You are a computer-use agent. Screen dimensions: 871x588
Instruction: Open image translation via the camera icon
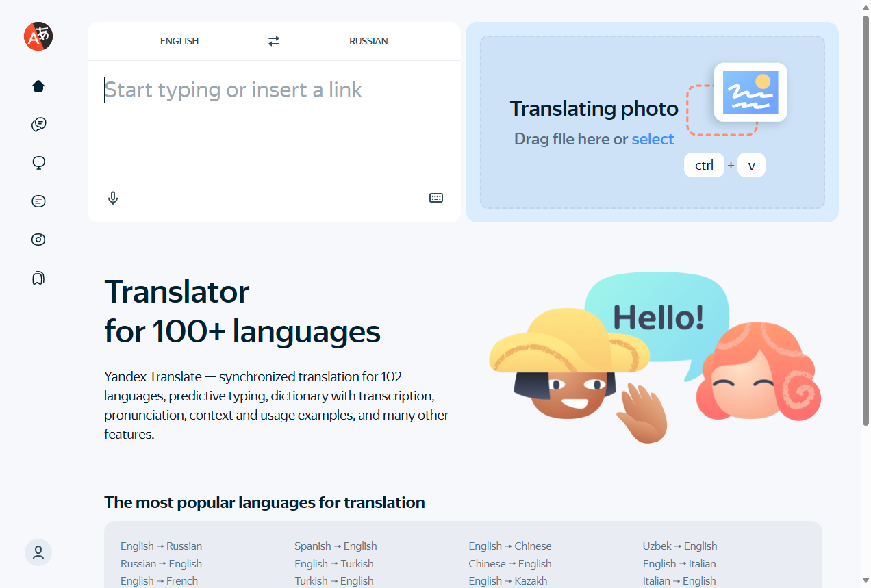click(38, 240)
